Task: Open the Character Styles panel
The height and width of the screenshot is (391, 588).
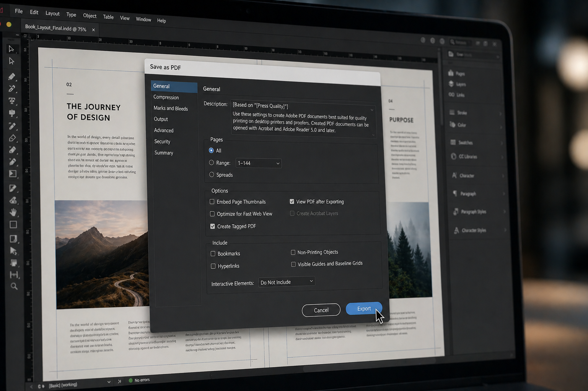Action: coord(470,230)
